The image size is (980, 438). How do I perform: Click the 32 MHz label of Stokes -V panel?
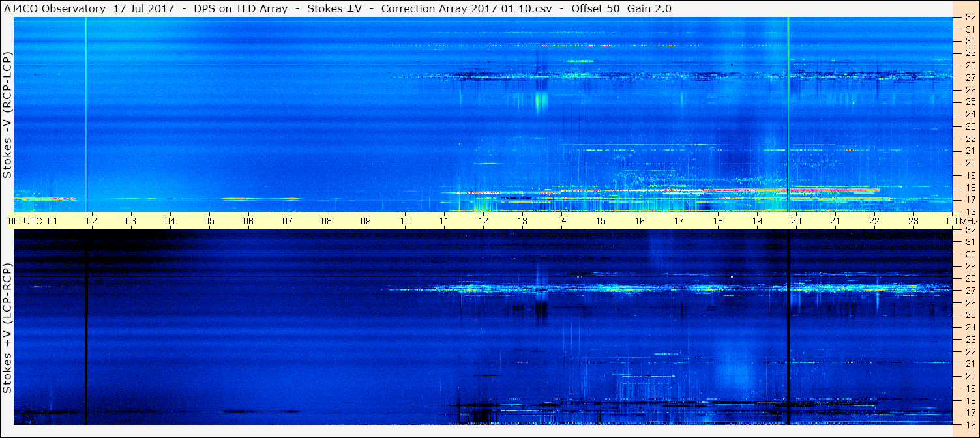(x=970, y=18)
